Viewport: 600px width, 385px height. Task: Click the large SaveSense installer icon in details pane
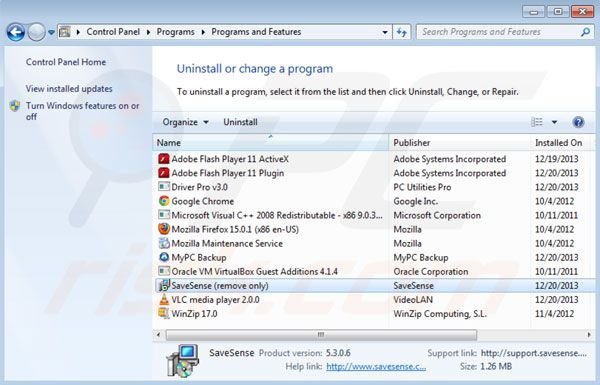pyautogui.click(x=183, y=360)
